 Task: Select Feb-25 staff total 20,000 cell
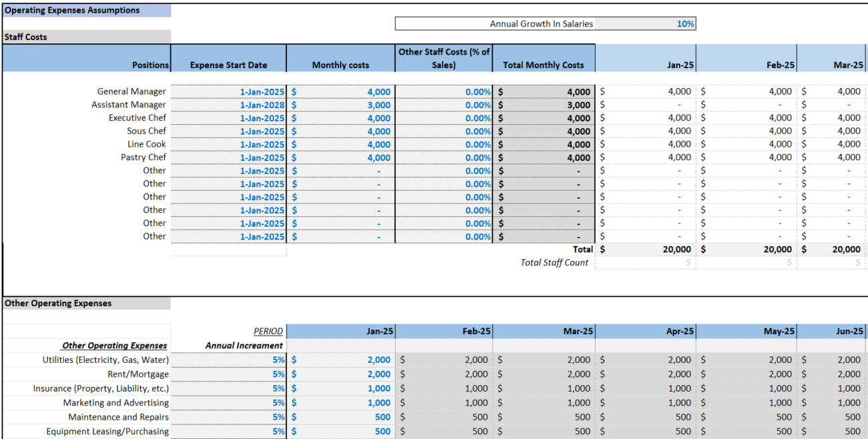coord(746,250)
